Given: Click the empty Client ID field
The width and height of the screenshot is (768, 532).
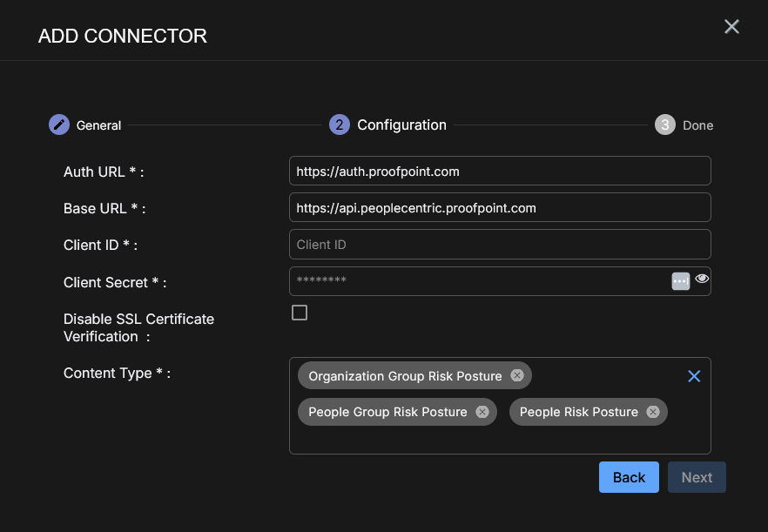Looking at the screenshot, I should (499, 245).
